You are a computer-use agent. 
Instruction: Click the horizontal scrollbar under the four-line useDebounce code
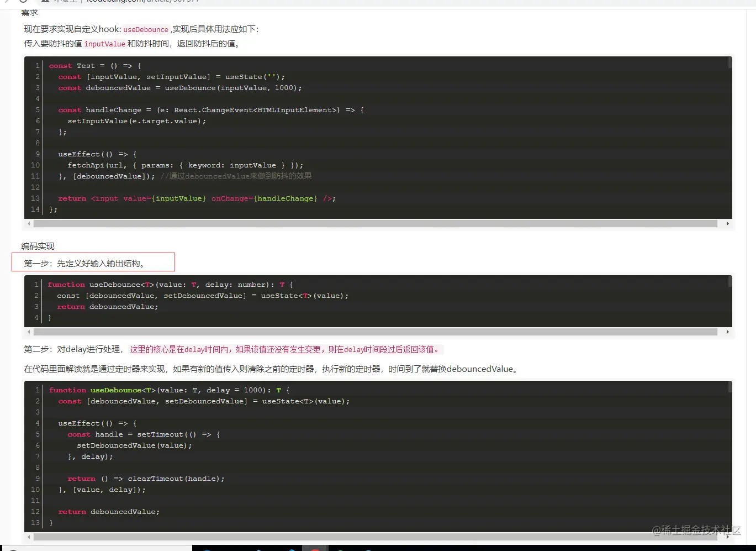[x=376, y=332]
